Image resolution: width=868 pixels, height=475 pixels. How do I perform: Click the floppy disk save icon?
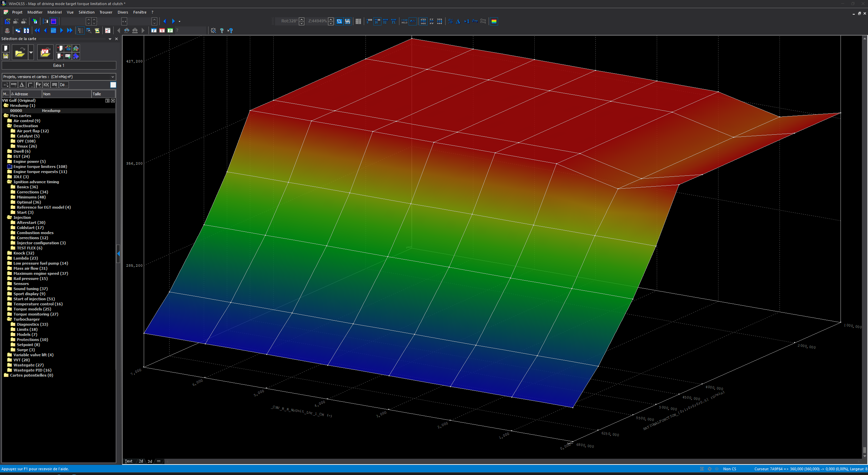pos(6,56)
